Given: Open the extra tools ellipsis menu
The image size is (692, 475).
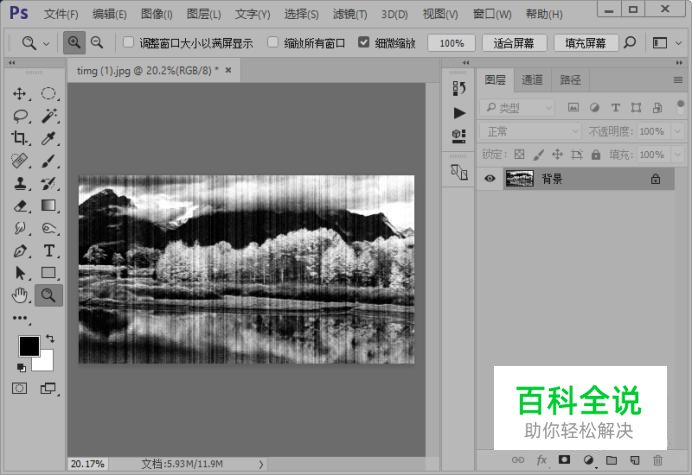Looking at the screenshot, I should coord(20,318).
